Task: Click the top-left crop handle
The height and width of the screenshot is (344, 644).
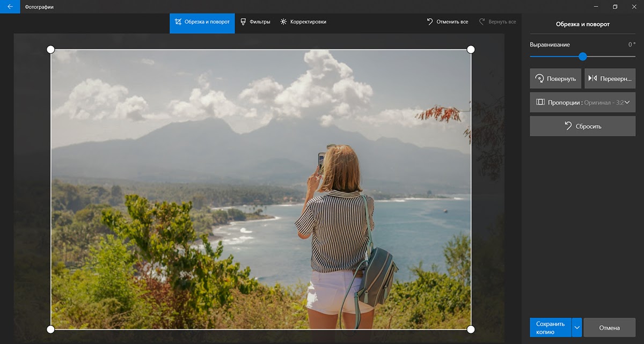Action: click(51, 49)
